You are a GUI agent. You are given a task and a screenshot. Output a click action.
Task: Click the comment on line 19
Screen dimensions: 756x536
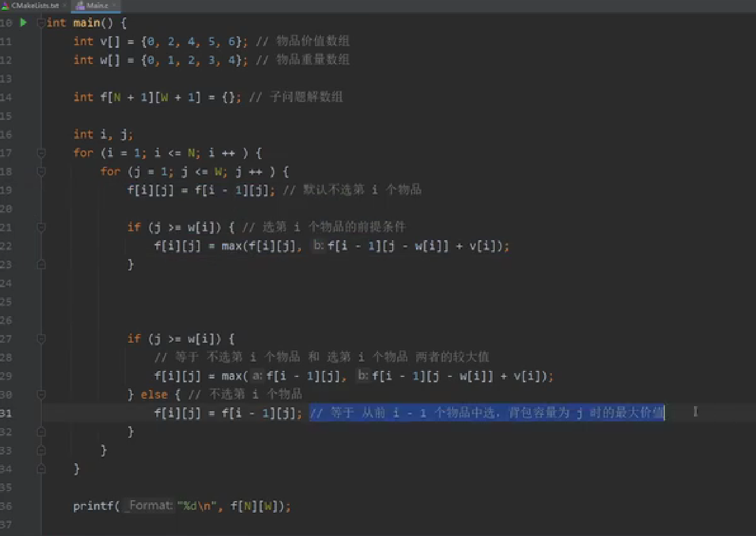pyautogui.click(x=352, y=190)
